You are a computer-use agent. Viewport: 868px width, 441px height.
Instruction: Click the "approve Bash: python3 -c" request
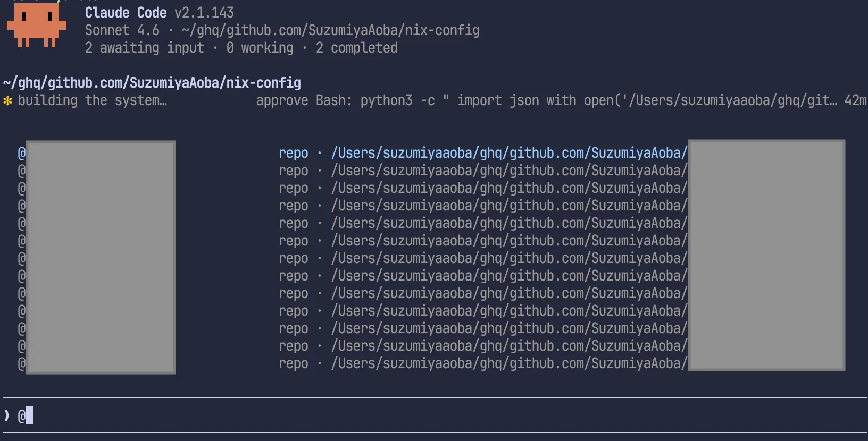tap(346, 100)
